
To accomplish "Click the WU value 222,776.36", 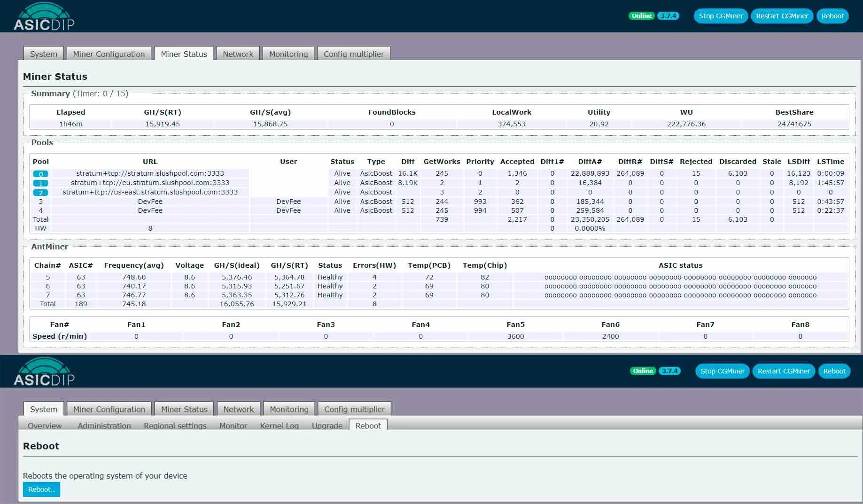I will (686, 124).
